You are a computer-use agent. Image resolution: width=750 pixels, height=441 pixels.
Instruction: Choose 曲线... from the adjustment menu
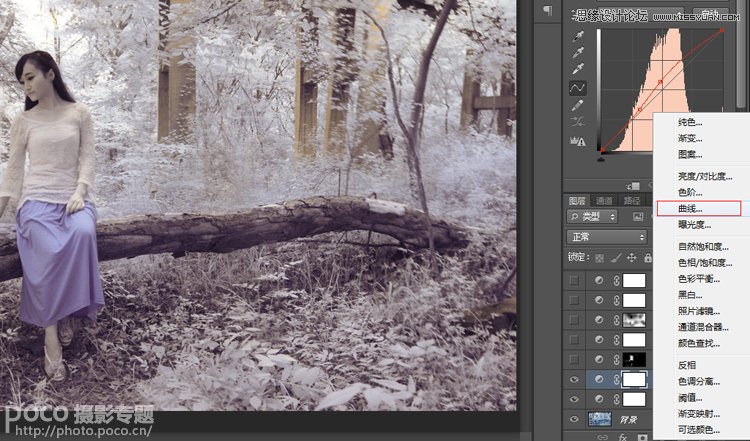(x=690, y=208)
